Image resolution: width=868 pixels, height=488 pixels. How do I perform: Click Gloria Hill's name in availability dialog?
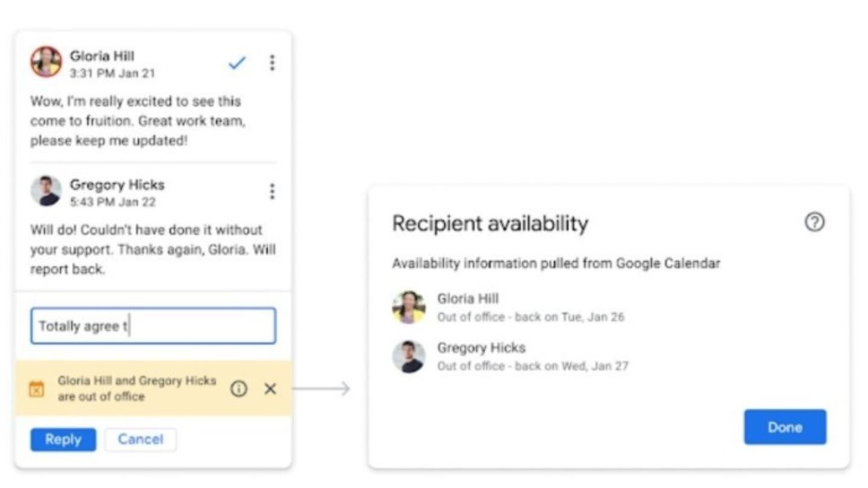tap(468, 298)
